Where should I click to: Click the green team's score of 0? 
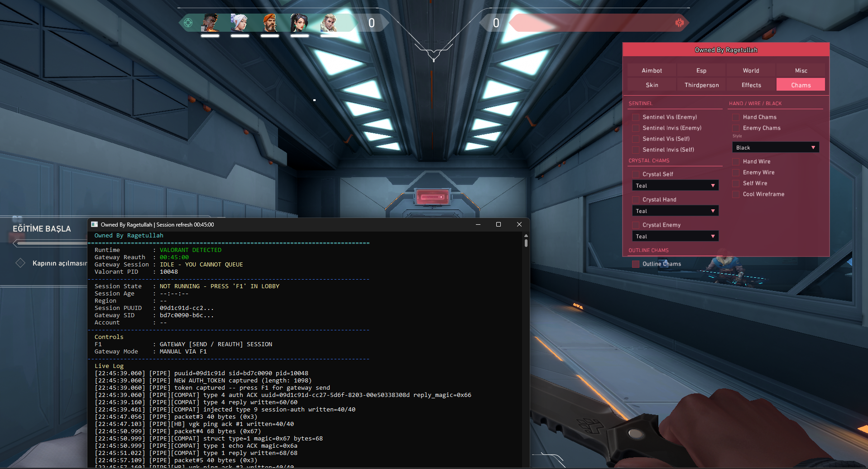coord(371,23)
